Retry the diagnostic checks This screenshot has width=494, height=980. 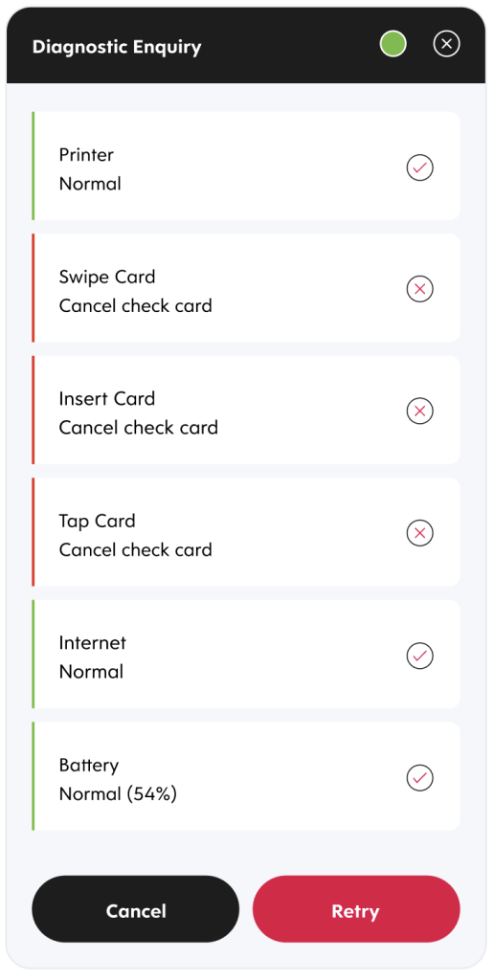pyautogui.click(x=356, y=909)
